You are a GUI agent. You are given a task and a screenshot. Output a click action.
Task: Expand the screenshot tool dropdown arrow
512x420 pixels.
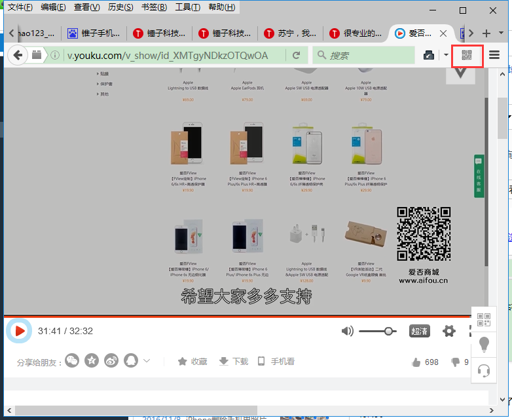pyautogui.click(x=446, y=55)
